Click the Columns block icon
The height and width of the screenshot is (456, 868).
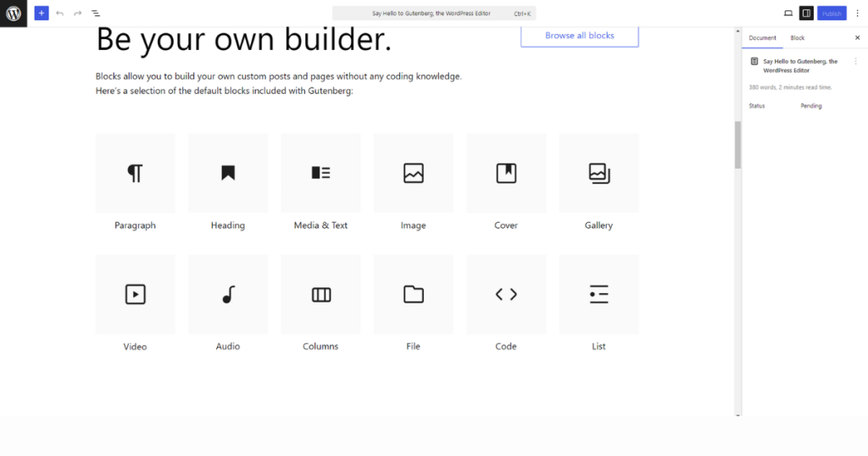(320, 294)
